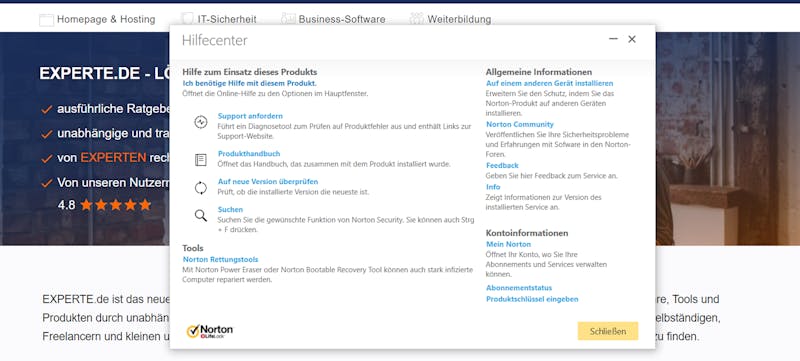The image size is (800, 361).
Task: Click 'Prüft, ob die installierte Version' text
Action: tap(293, 192)
